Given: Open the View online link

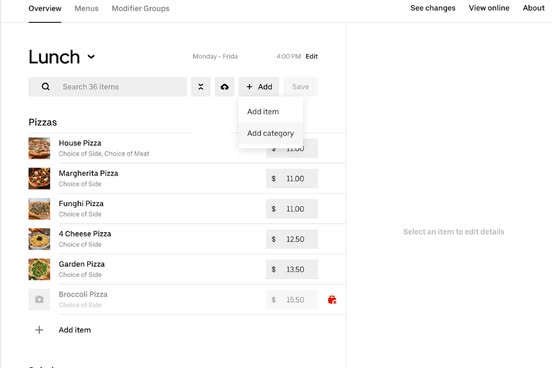Looking at the screenshot, I should point(489,8).
